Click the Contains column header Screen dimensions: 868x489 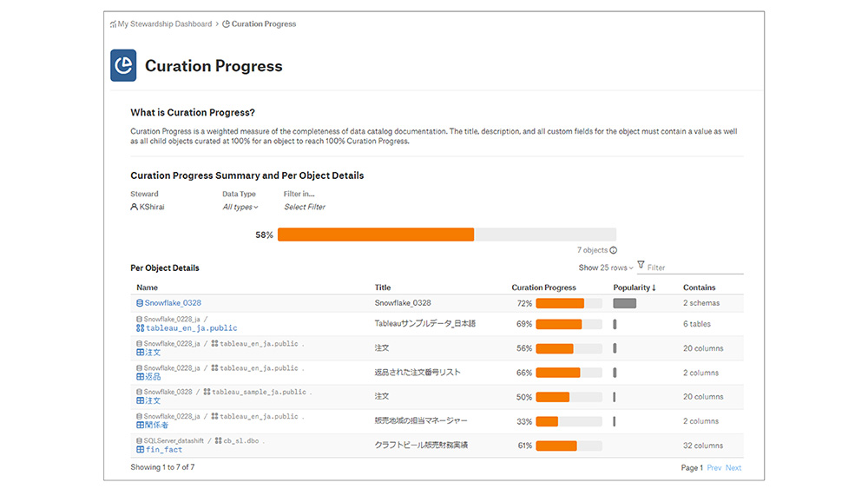699,287
